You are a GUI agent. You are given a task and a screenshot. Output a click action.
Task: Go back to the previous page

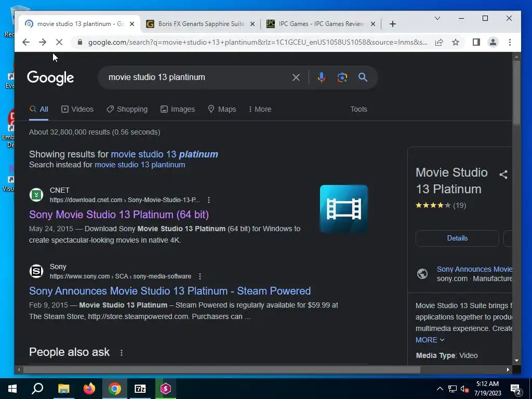[x=26, y=42]
